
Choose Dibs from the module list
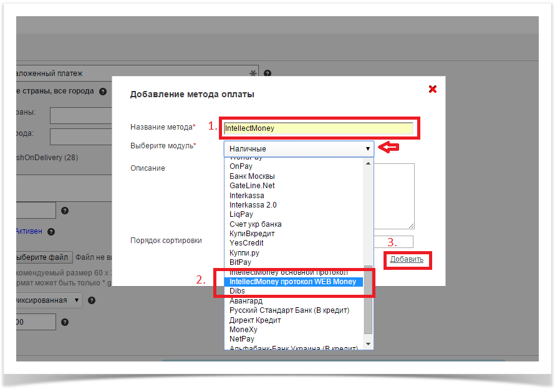click(x=238, y=291)
